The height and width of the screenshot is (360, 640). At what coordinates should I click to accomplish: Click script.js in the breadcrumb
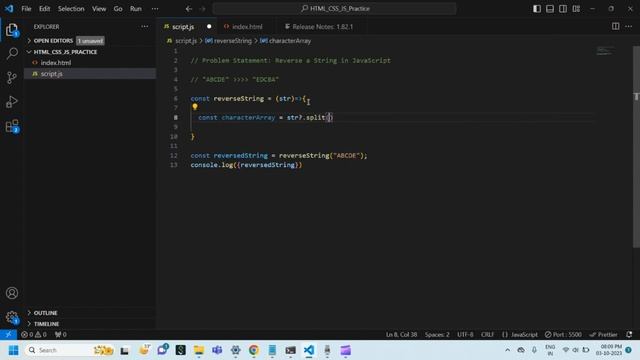(x=186, y=41)
